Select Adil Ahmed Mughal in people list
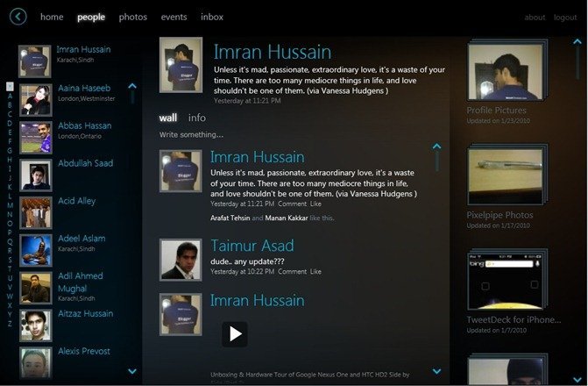This screenshot has width=588, height=386. [x=81, y=282]
